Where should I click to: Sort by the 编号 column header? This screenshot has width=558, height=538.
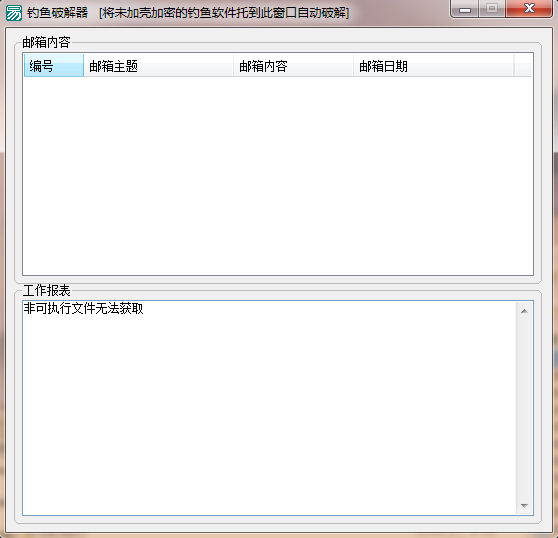54,65
